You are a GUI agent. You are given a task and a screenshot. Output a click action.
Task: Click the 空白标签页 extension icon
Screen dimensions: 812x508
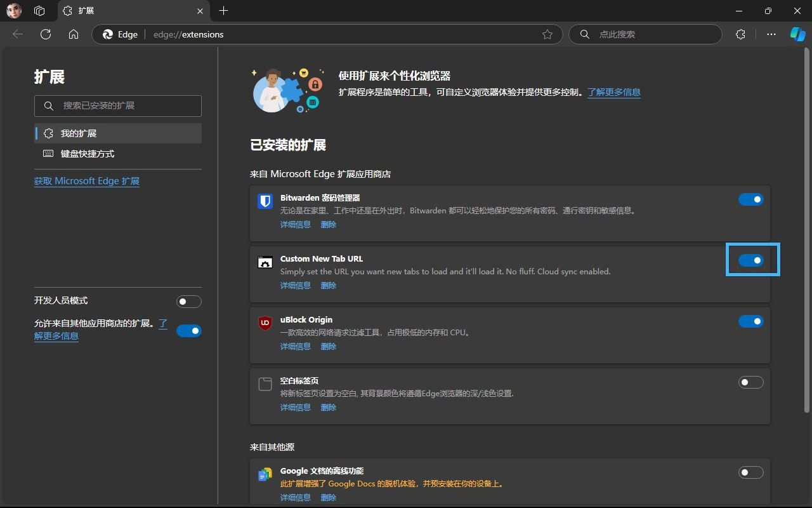click(x=265, y=384)
